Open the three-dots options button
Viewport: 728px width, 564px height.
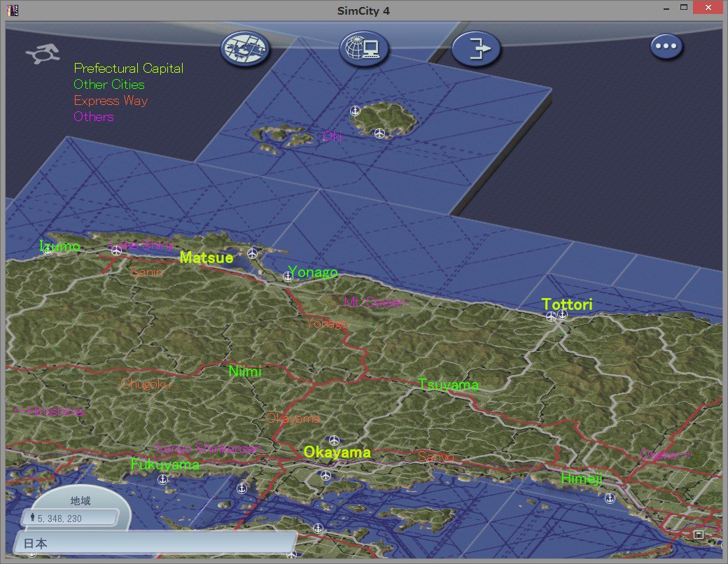coord(666,46)
